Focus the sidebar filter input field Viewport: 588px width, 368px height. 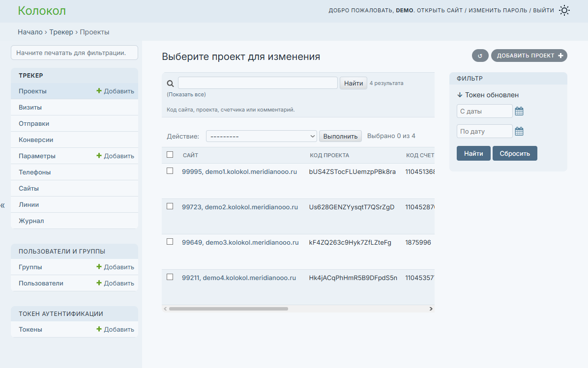click(x=74, y=53)
